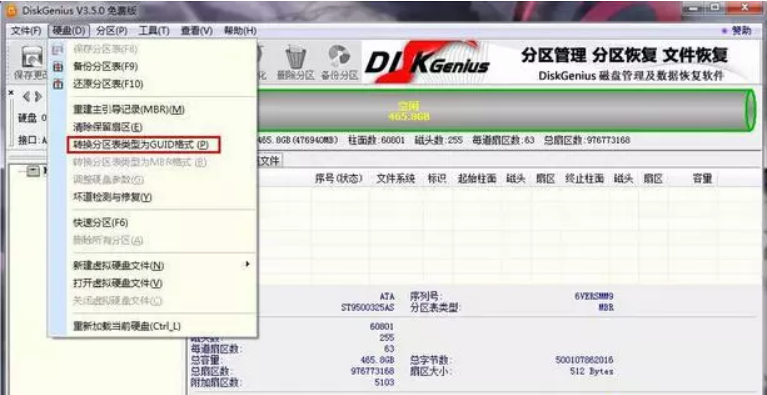Click the 总字节数 label
Screen dimensions: 767x395
(x=430, y=360)
